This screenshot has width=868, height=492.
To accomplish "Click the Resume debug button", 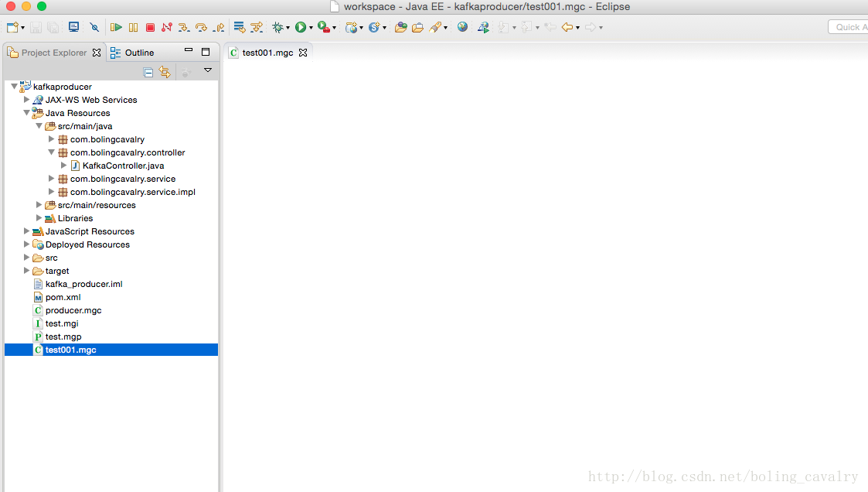I will pyautogui.click(x=116, y=27).
